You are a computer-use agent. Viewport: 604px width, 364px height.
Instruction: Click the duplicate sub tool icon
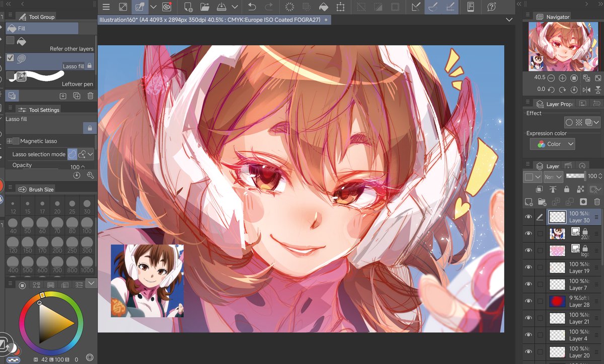coord(77,96)
